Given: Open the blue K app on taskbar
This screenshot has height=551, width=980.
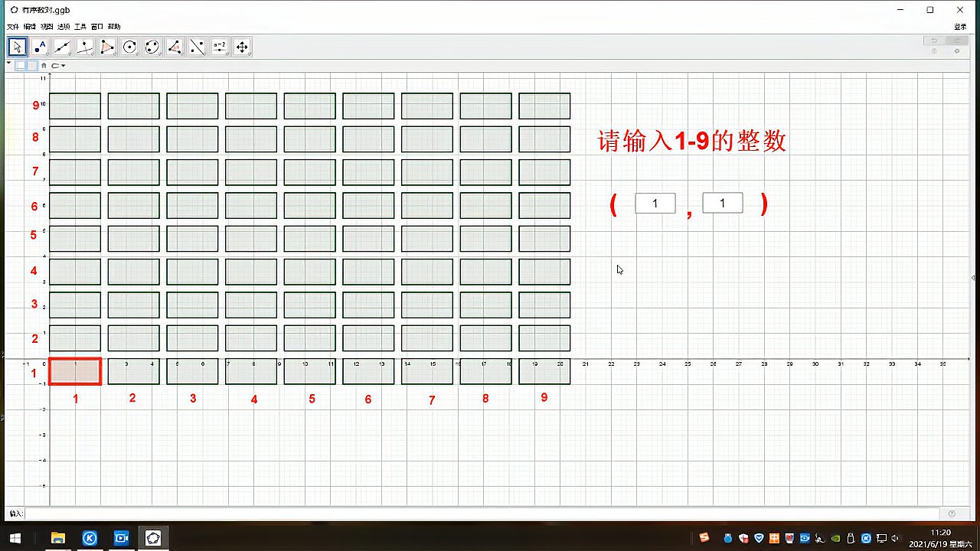Looking at the screenshot, I should click(x=90, y=538).
